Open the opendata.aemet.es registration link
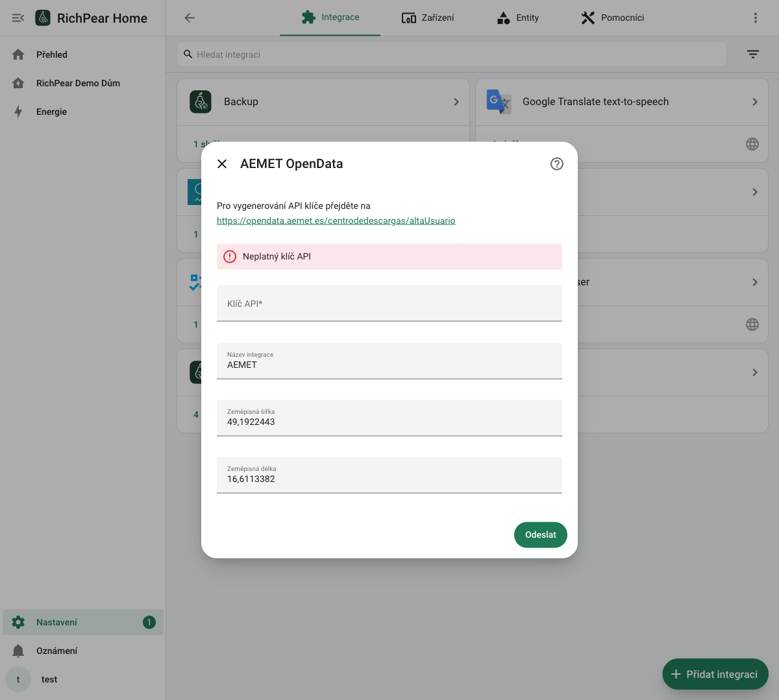The width and height of the screenshot is (779, 700). click(x=336, y=221)
